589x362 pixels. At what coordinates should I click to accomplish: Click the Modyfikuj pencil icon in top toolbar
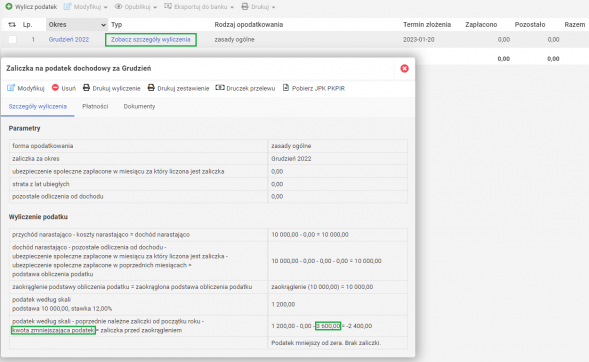click(x=67, y=6)
